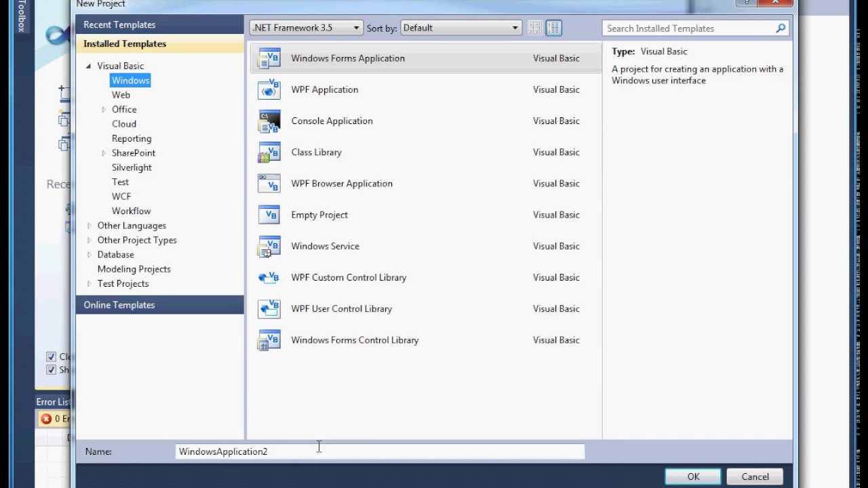Screen dimensions: 868x488
Task: Click the Windows Service template icon
Action: (269, 246)
